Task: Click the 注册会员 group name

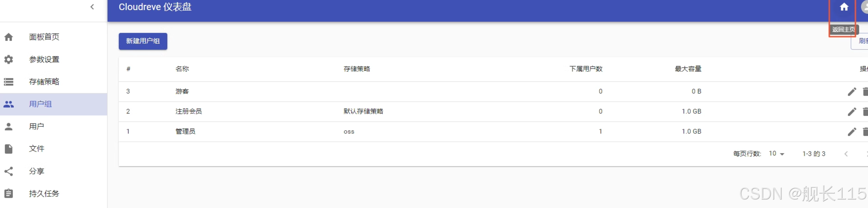Action: (189, 112)
